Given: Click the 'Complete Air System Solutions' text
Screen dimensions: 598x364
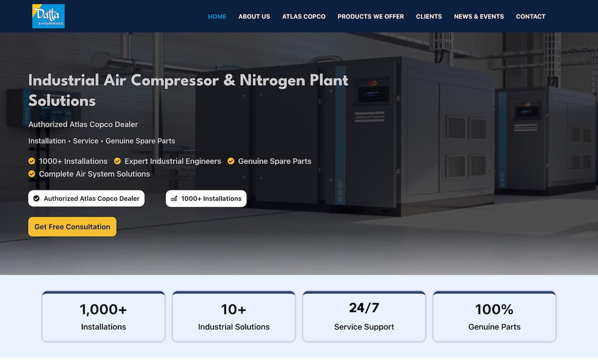Looking at the screenshot, I should pyautogui.click(x=94, y=174).
